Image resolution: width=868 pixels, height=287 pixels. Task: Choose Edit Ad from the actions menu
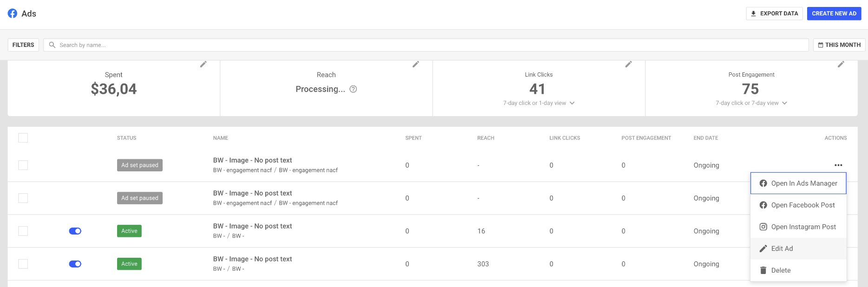coord(798,248)
